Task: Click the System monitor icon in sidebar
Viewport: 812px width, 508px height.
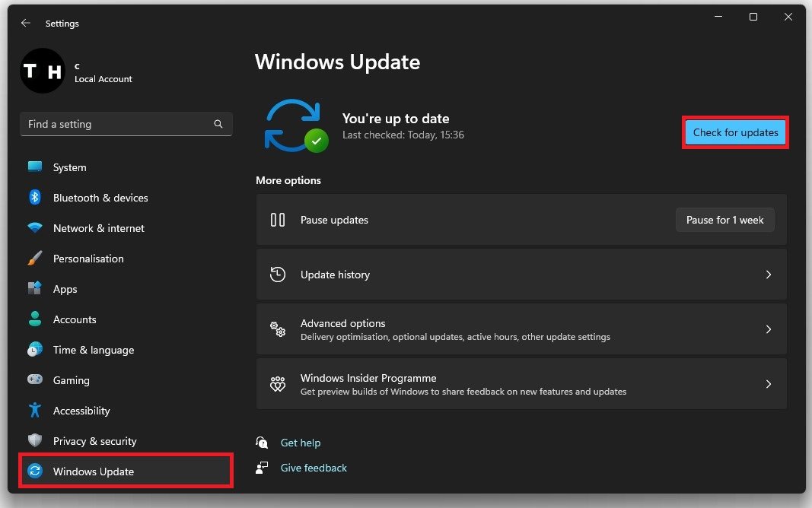Action: click(x=35, y=167)
